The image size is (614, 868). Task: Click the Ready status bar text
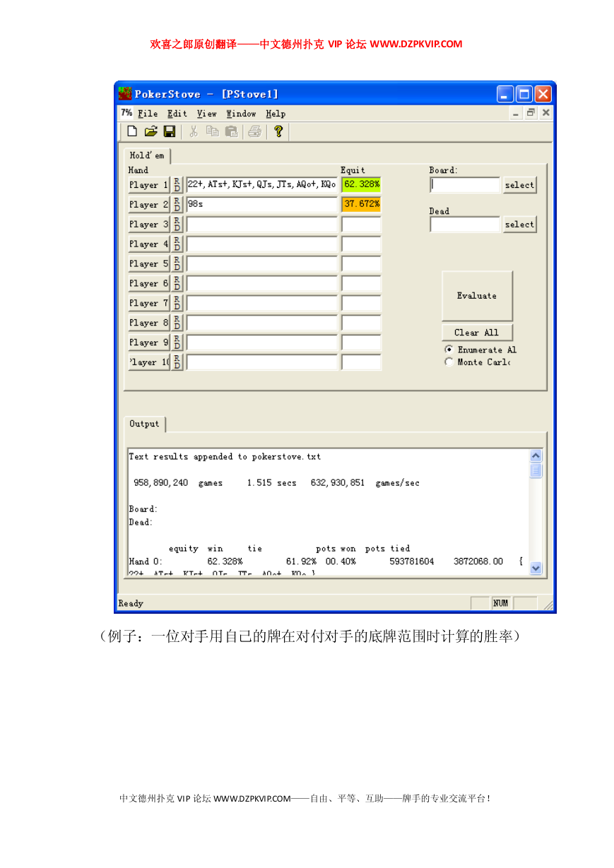coord(131,603)
